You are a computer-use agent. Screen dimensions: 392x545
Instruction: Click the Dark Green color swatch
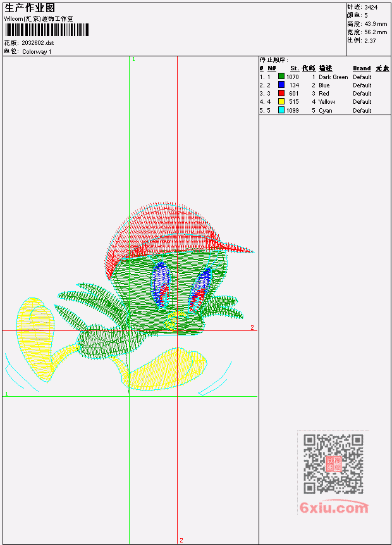click(281, 77)
